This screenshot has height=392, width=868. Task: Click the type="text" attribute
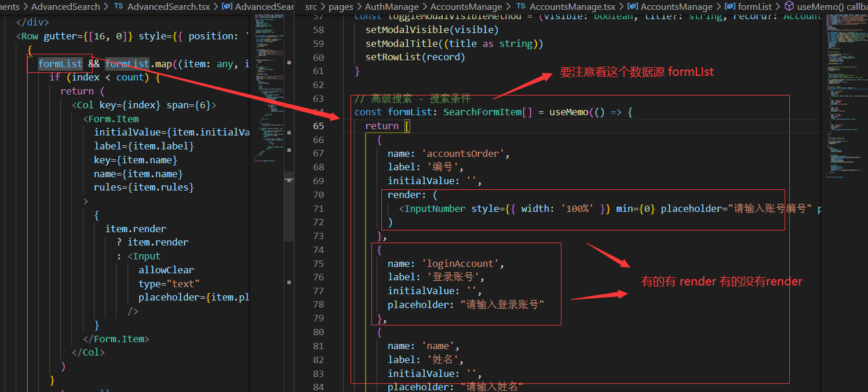169,283
